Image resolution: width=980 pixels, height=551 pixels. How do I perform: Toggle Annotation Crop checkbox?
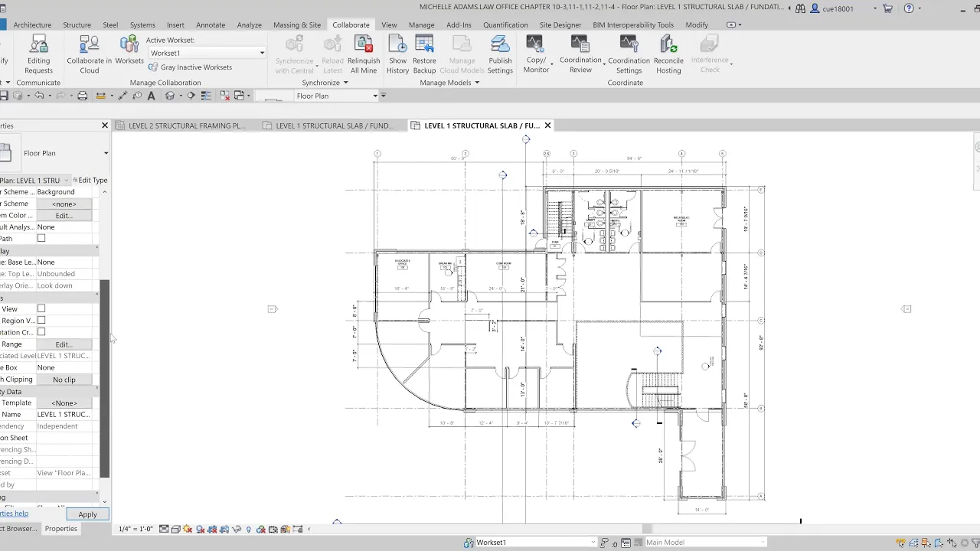pos(41,332)
